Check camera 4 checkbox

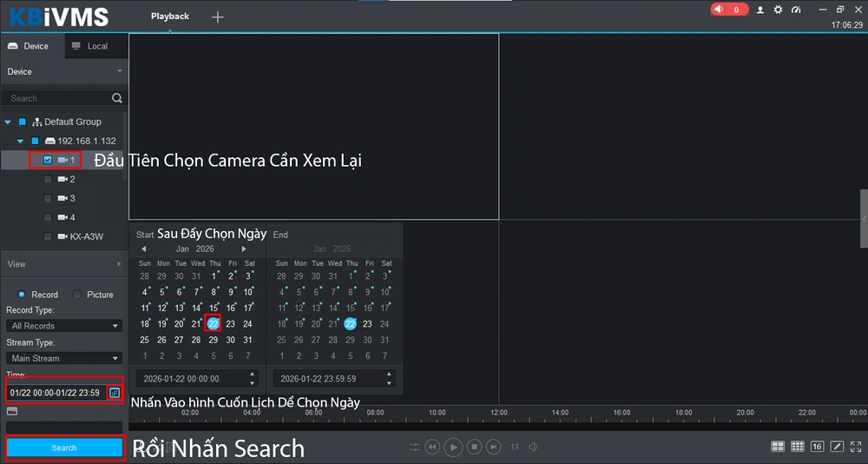click(48, 217)
